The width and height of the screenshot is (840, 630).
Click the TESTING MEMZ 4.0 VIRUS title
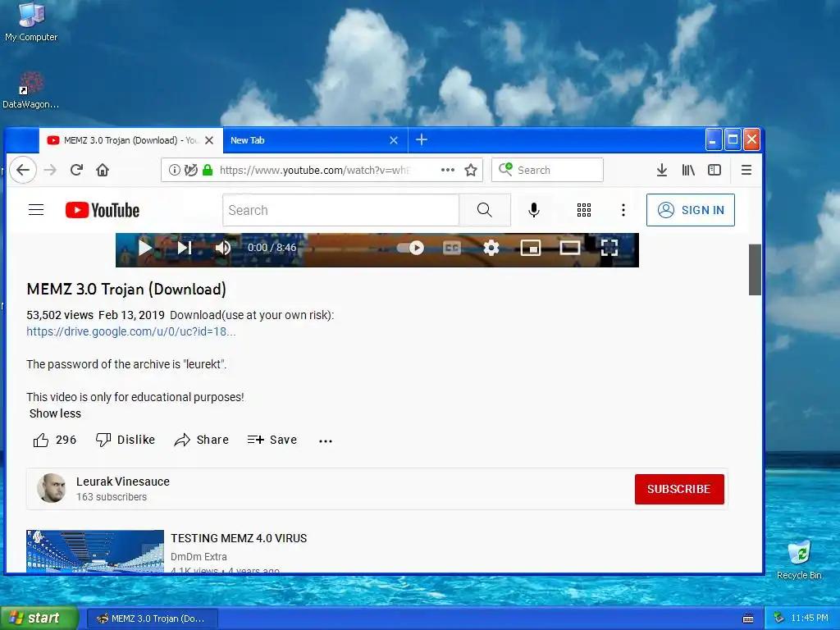tap(239, 538)
